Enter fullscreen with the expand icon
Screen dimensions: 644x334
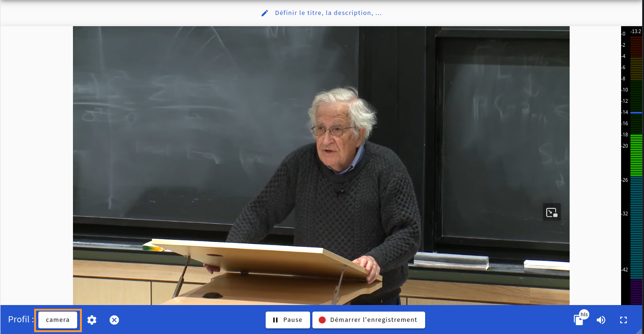[x=623, y=320]
